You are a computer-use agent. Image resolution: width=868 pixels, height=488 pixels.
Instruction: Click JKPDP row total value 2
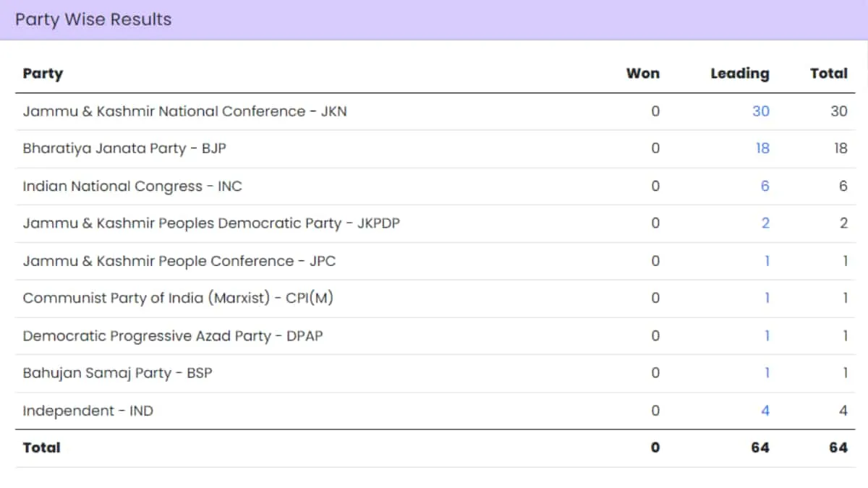pos(843,223)
